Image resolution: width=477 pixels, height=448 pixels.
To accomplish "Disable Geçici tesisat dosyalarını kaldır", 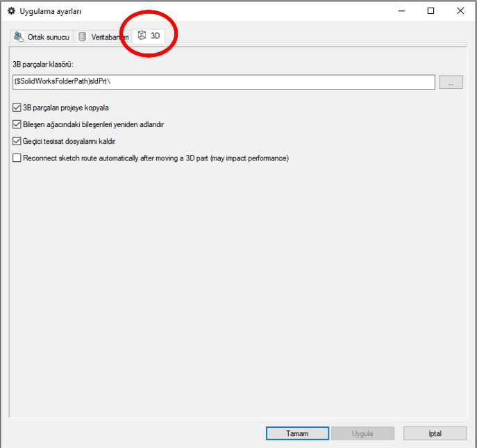I will pyautogui.click(x=17, y=141).
